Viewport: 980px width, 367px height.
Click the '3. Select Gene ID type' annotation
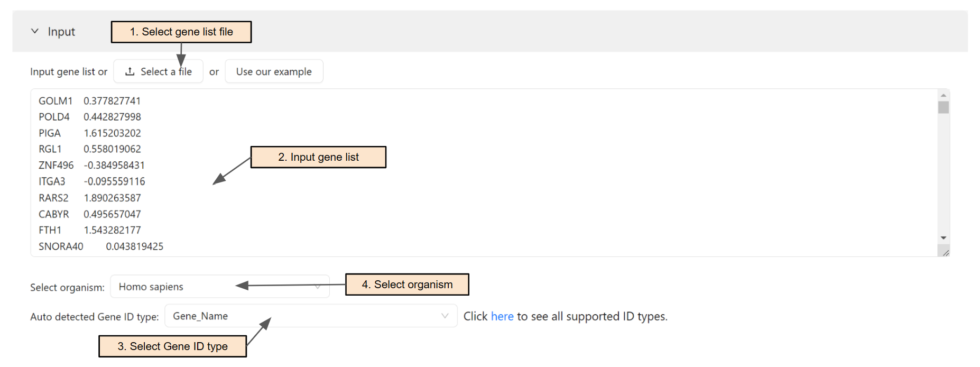pyautogui.click(x=172, y=346)
